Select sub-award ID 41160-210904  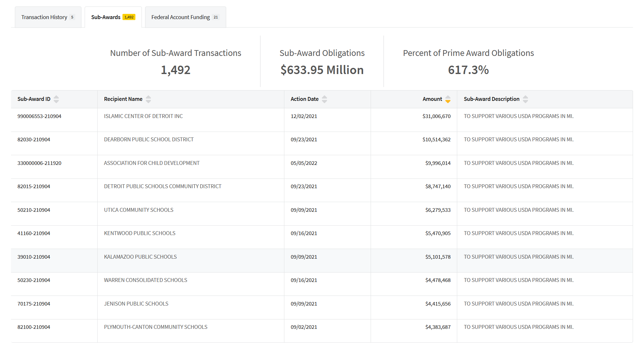[34, 233]
